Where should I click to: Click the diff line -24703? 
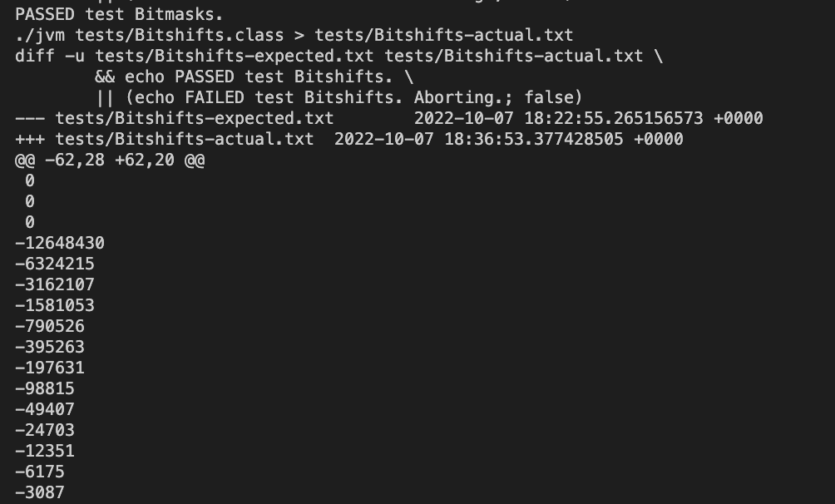[45, 430]
